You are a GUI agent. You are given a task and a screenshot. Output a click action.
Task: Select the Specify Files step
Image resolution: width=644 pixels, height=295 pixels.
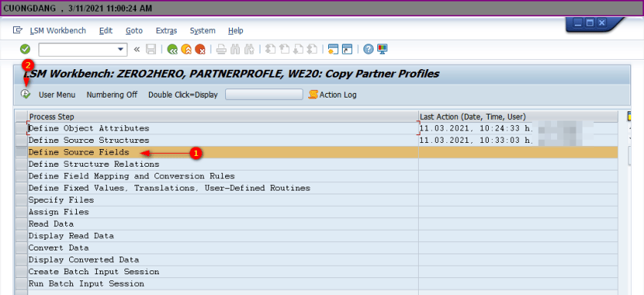click(x=223, y=200)
